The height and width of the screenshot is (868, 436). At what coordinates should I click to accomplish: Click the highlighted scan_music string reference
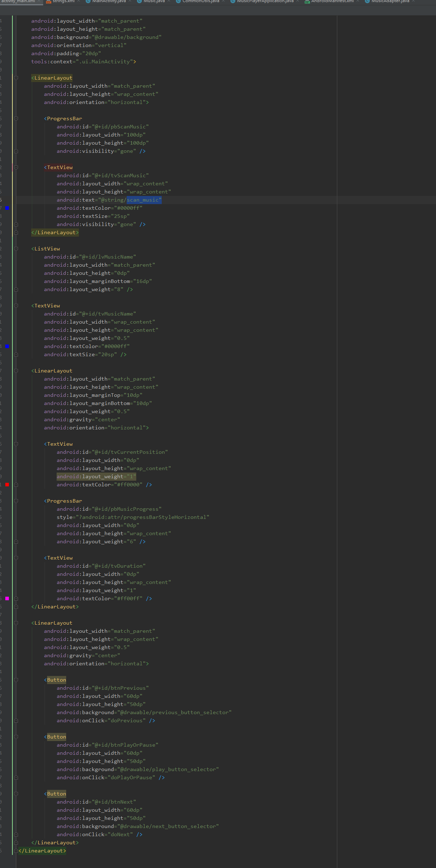[x=144, y=200]
